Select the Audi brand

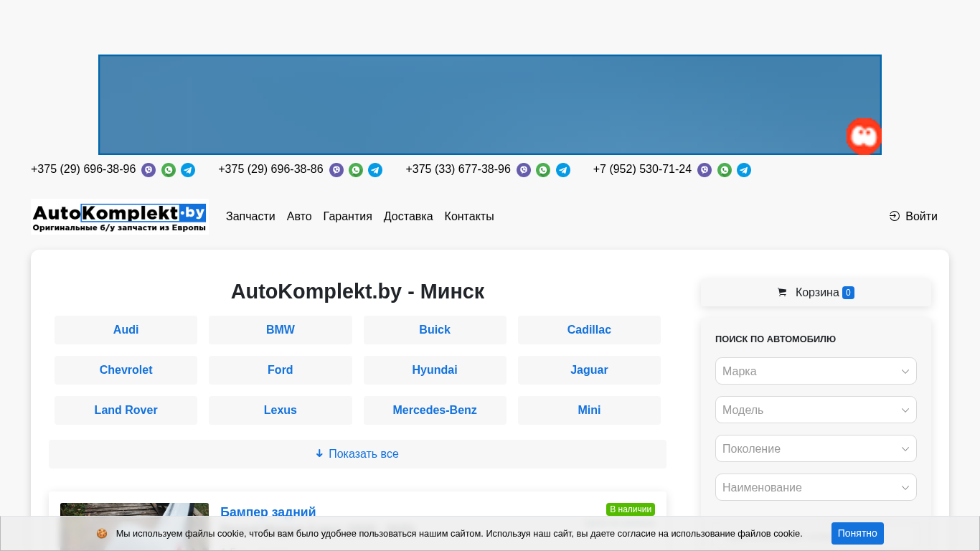126,330
